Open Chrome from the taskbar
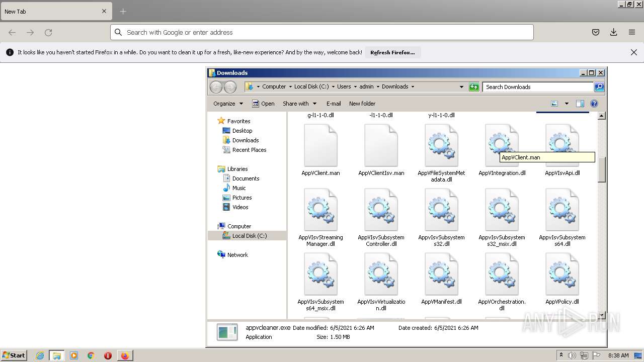This screenshot has width=644, height=362. point(91,355)
